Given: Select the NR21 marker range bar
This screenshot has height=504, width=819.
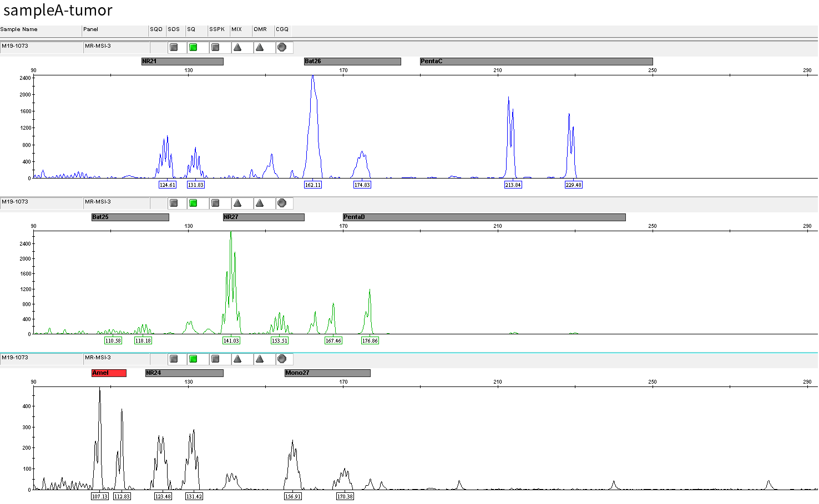Looking at the screenshot, I should pos(183,62).
